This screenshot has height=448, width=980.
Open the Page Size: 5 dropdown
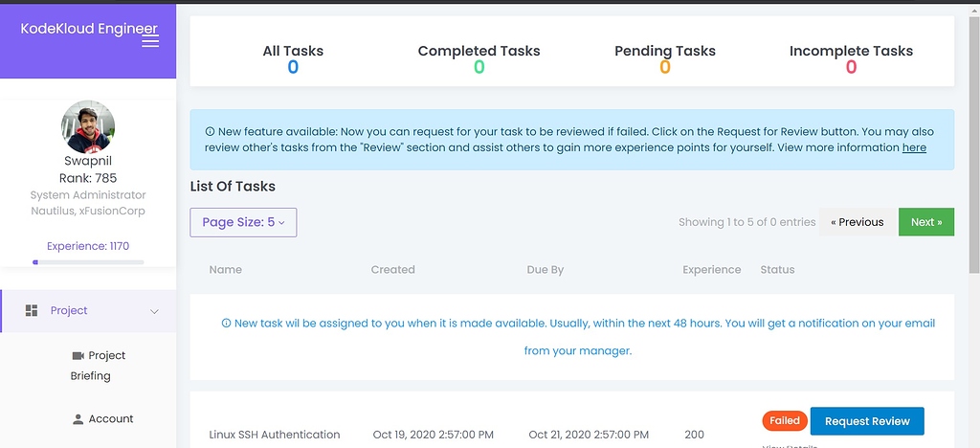pyautogui.click(x=243, y=222)
